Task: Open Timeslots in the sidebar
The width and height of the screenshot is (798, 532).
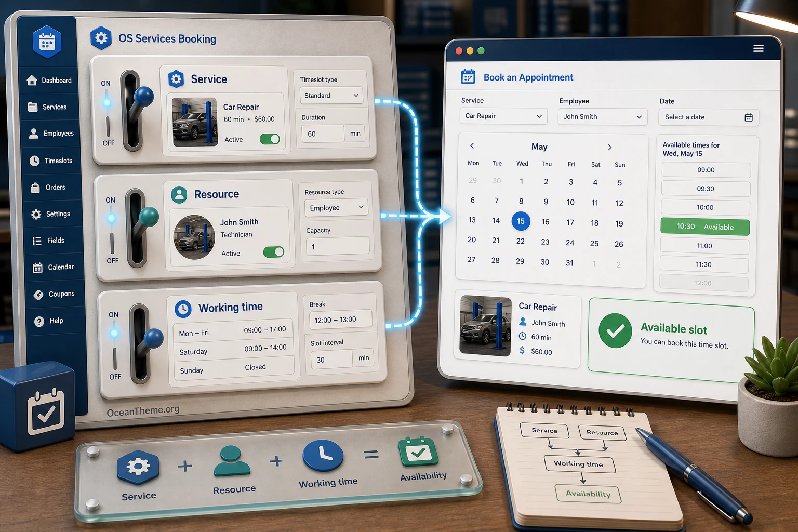Action: click(51, 161)
